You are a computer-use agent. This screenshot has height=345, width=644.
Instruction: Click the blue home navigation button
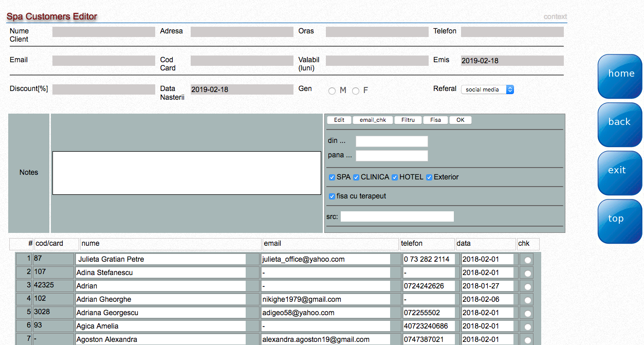pos(620,76)
